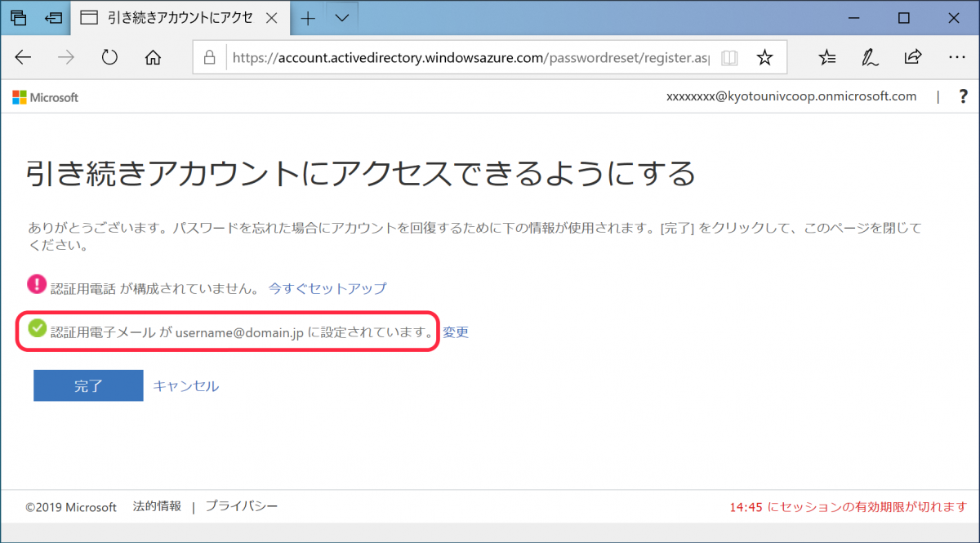Enter reading view for this page

click(x=728, y=57)
